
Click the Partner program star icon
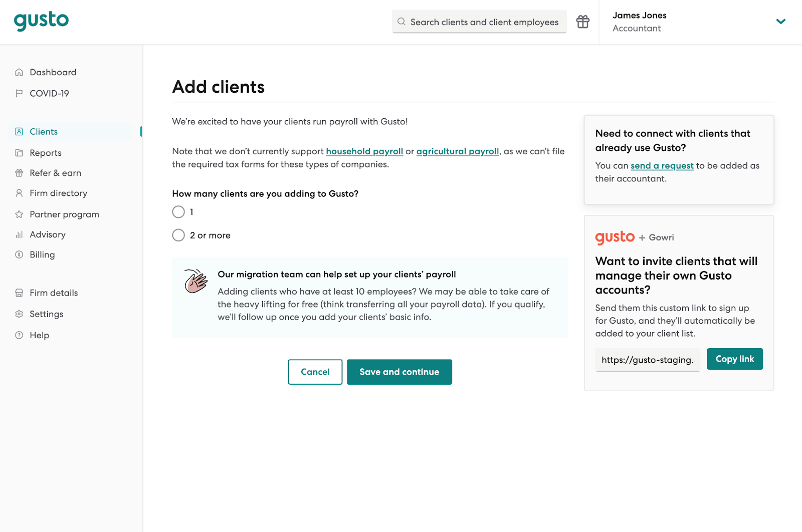(19, 214)
